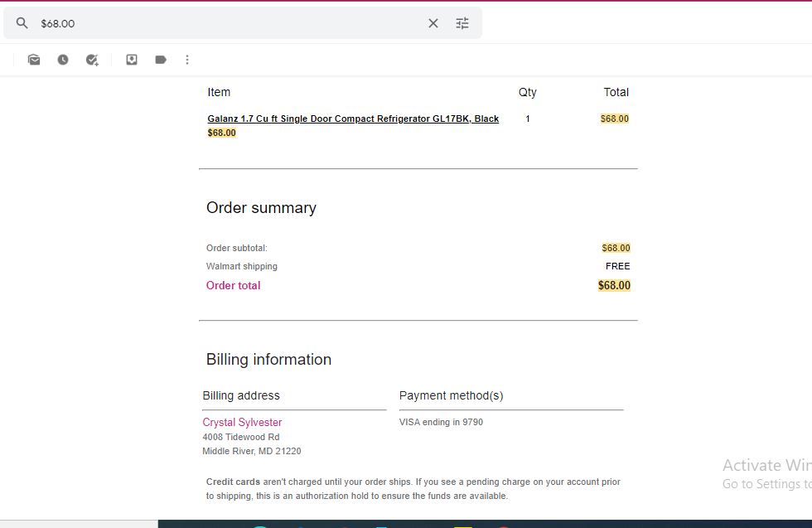Select the Order total $68.00 amount
This screenshot has height=528, width=812.
tap(614, 285)
